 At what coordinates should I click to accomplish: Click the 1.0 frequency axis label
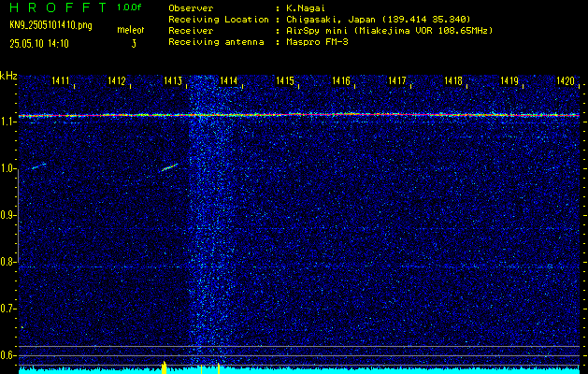[7, 169]
